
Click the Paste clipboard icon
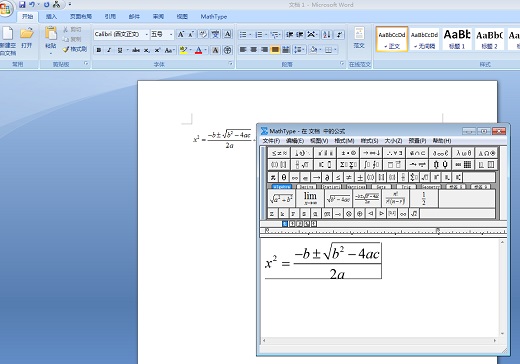point(51,33)
